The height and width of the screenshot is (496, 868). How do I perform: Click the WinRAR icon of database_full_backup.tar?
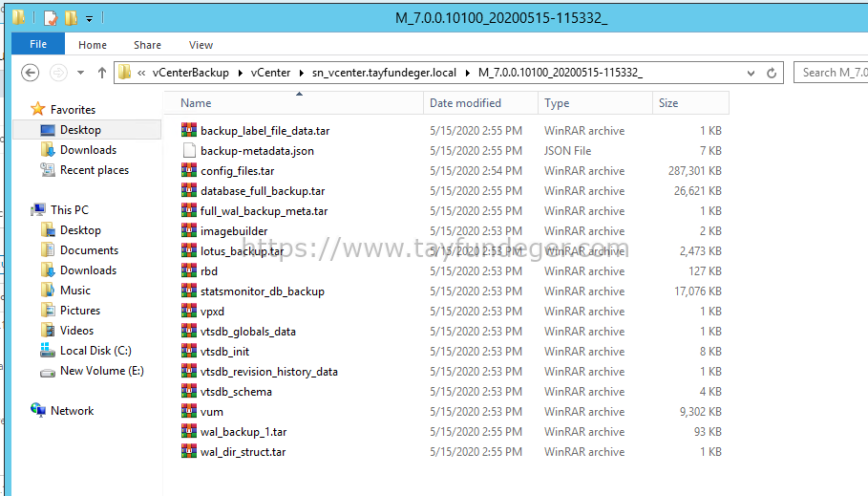click(189, 190)
